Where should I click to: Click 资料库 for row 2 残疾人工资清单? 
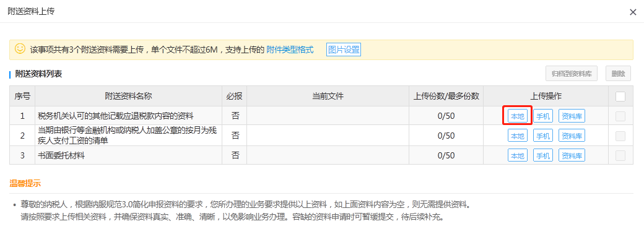[x=572, y=136]
